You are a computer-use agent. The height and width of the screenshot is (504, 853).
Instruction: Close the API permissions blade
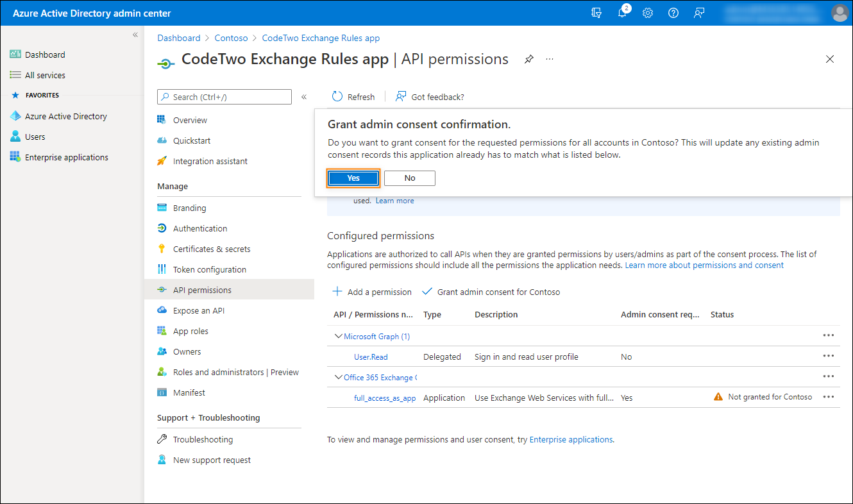tap(830, 59)
